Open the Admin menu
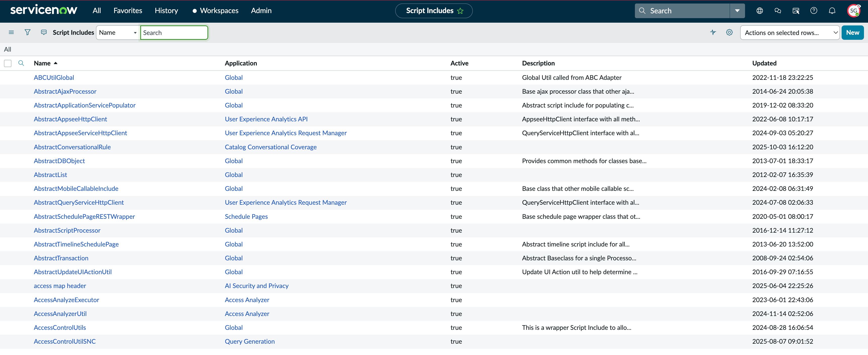Viewport: 868px width, 355px height. pos(261,11)
